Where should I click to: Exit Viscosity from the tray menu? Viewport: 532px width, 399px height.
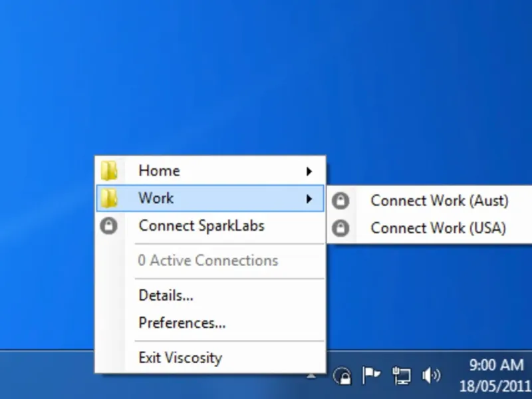(x=210, y=358)
